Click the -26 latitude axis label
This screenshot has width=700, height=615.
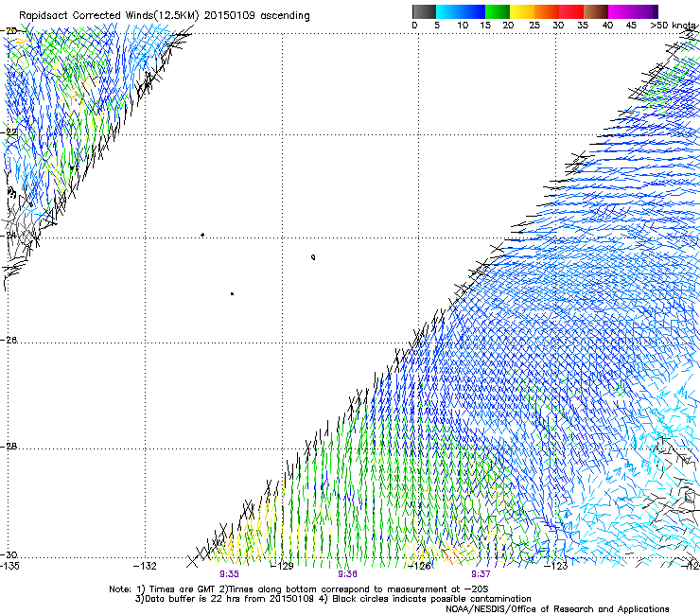pos(9,341)
